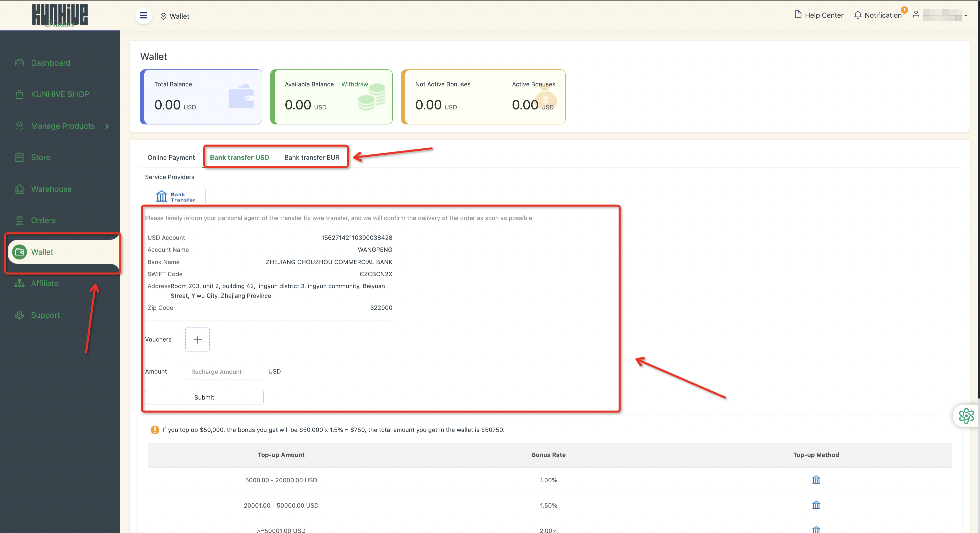Image resolution: width=980 pixels, height=533 pixels.
Task: Switch to the Bank transfer EUR tab
Action: [x=312, y=157]
